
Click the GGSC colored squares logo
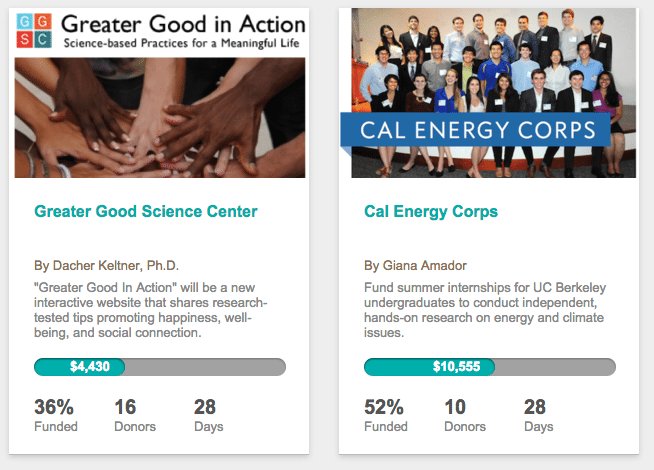click(34, 30)
